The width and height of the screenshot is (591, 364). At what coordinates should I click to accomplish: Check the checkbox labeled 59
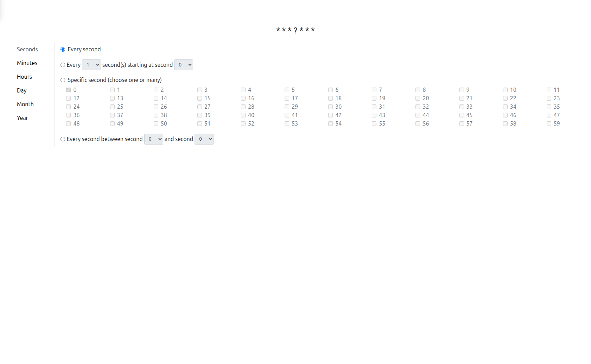pyautogui.click(x=548, y=123)
